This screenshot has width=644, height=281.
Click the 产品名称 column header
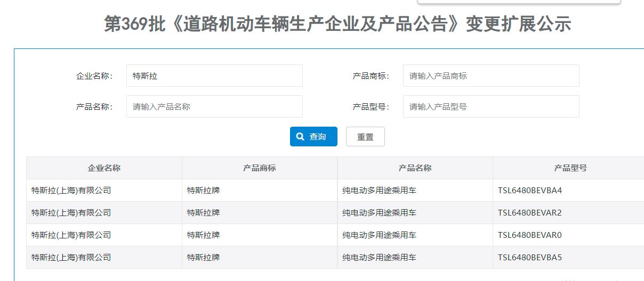tap(415, 168)
